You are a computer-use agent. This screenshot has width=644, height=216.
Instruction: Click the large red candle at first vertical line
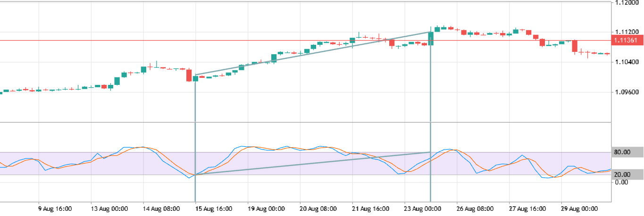[189, 75]
